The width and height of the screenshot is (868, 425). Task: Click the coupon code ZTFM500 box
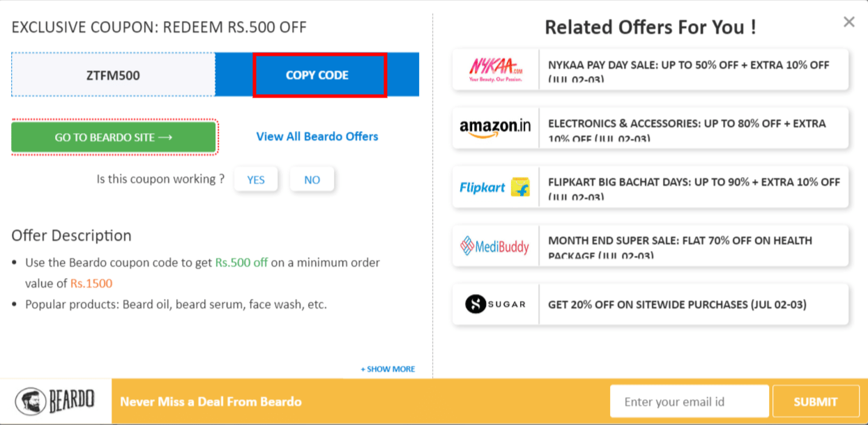113,75
